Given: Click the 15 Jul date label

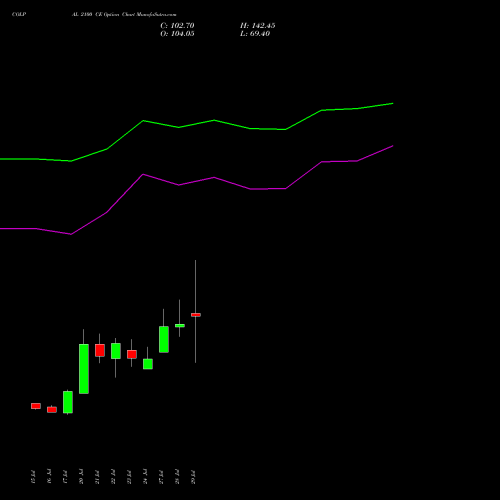Looking at the screenshot, I should [x=33, y=477].
